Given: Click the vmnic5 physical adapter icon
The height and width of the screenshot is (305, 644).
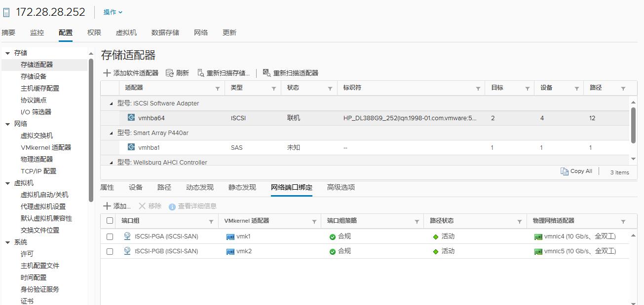Looking at the screenshot, I should 538,251.
